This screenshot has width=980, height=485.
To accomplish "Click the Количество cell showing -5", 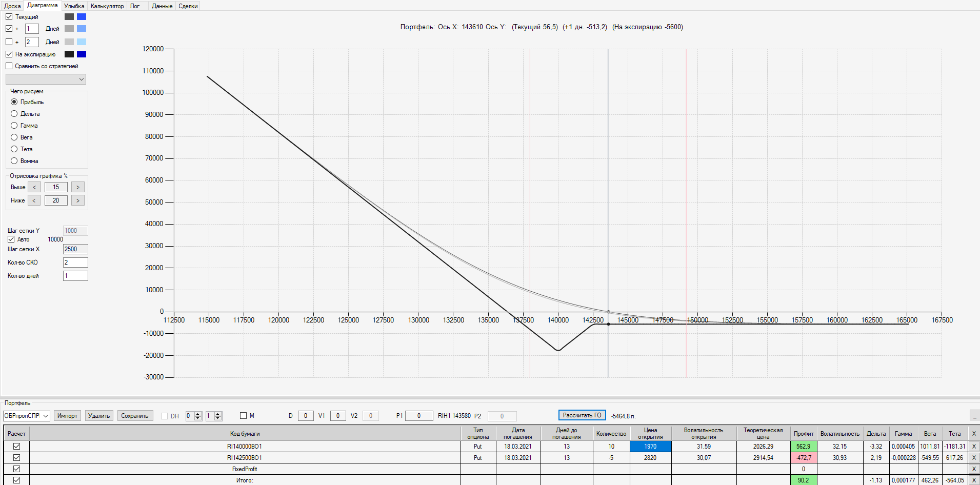I will click(x=611, y=458).
